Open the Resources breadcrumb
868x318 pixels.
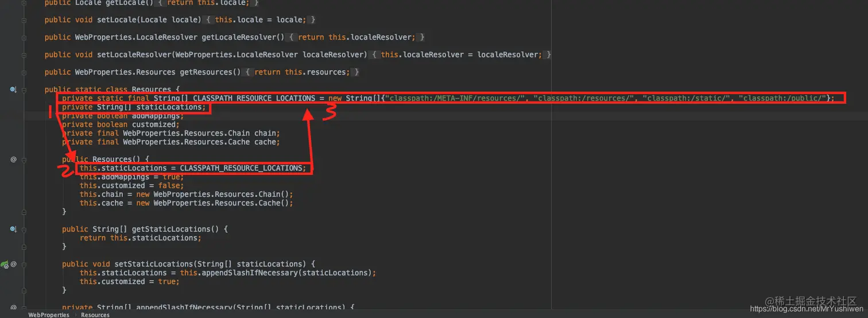click(95, 315)
